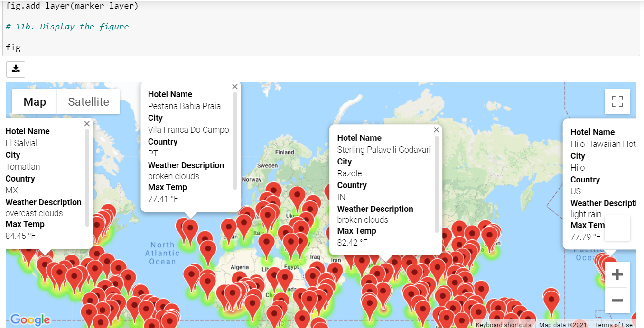
Task: Click the download figure icon button
Action: [x=16, y=69]
